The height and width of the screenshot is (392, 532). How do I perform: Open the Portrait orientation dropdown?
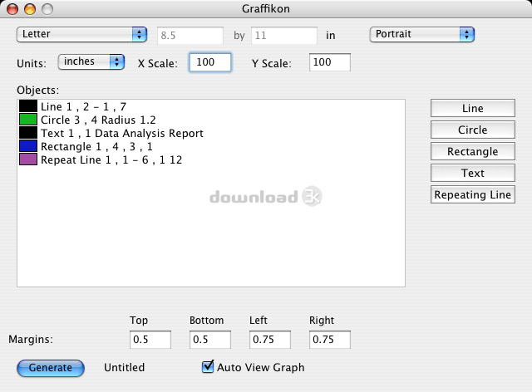click(x=421, y=35)
